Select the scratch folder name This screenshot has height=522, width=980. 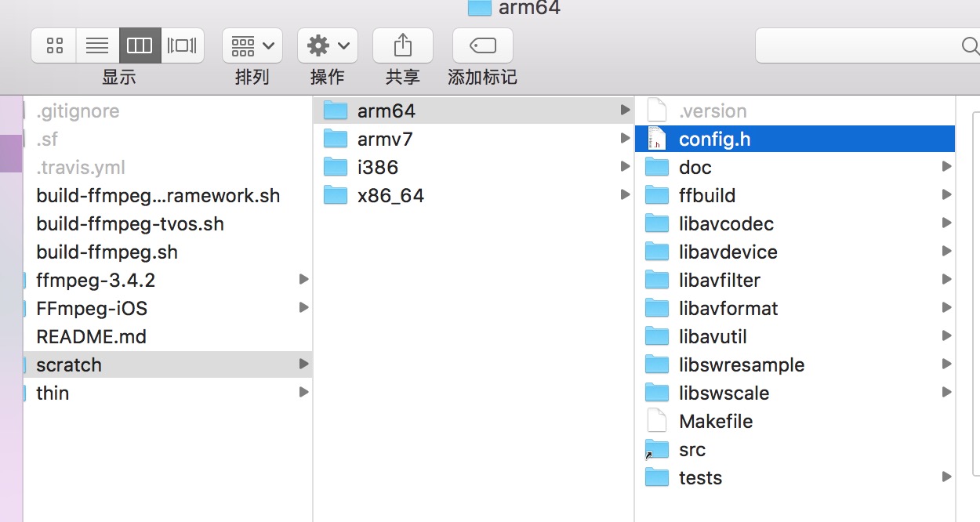[69, 365]
